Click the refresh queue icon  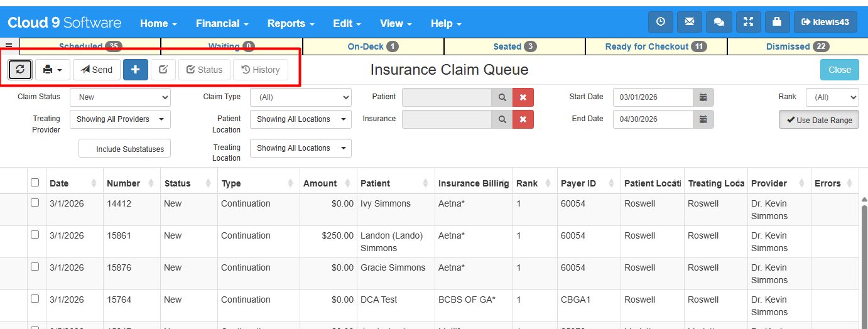pyautogui.click(x=20, y=70)
